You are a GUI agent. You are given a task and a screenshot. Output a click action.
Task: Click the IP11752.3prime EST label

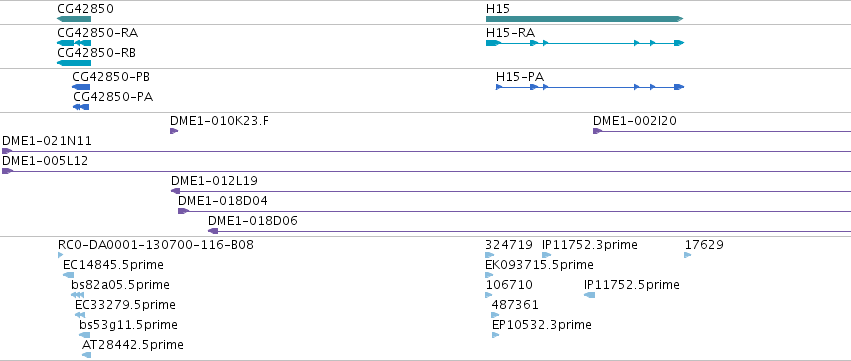coord(590,245)
